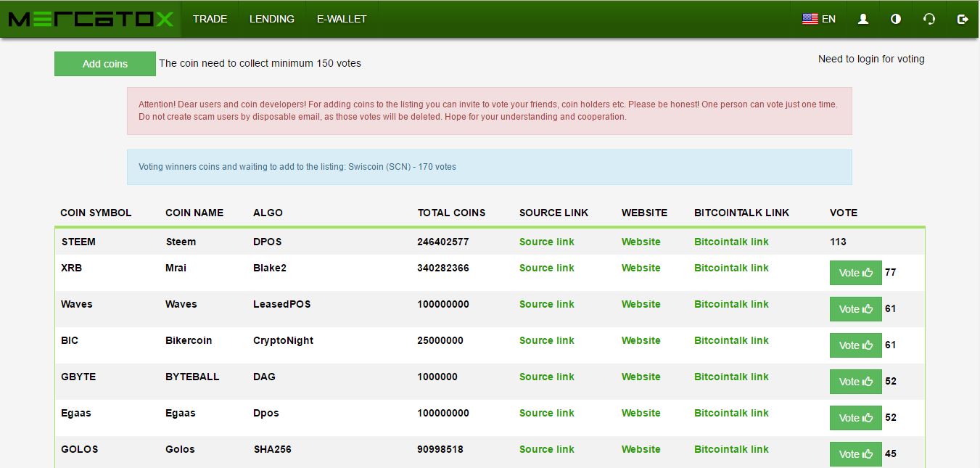Click the Mercatox logo
This screenshot has width=980, height=468.
pos(91,19)
